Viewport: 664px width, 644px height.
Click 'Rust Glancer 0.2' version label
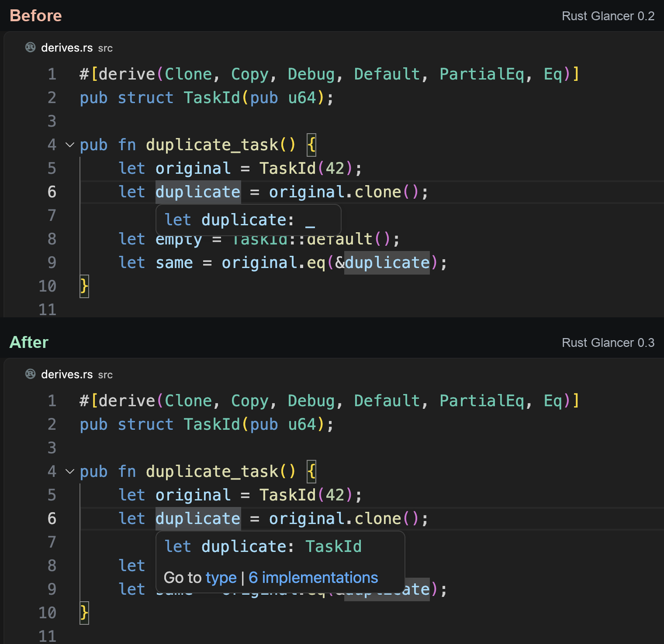tap(608, 16)
